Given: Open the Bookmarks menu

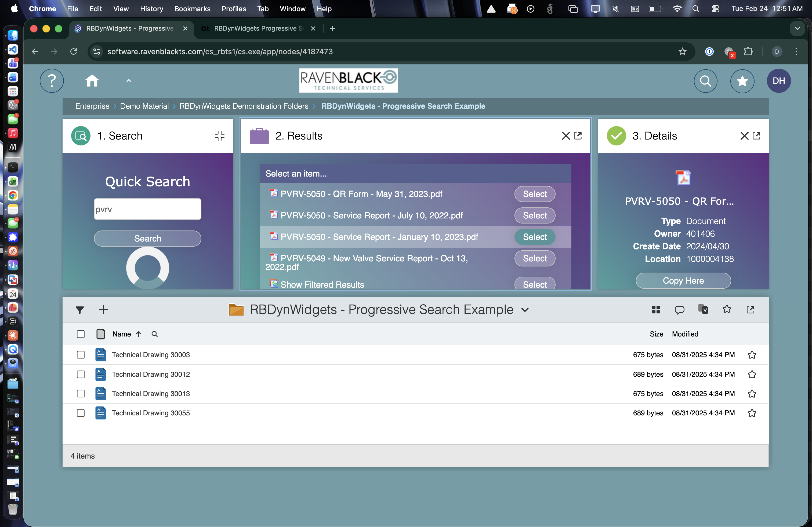Looking at the screenshot, I should click(x=193, y=9).
